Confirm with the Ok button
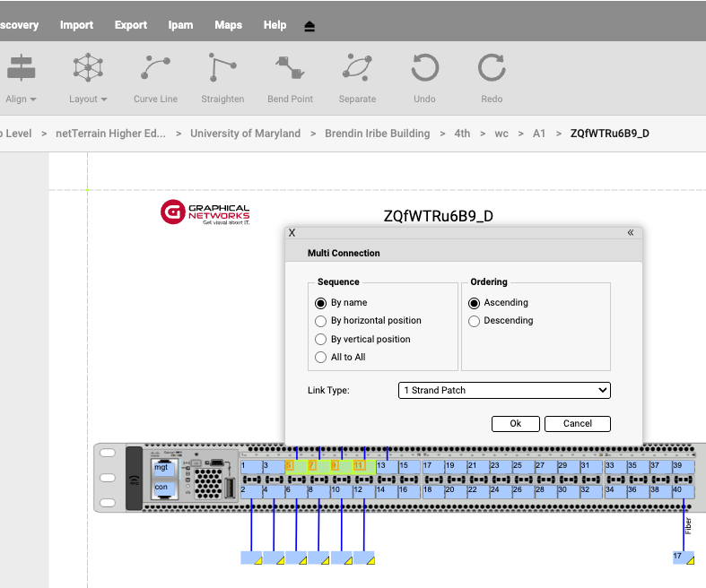Screen dimensions: 706x588 (x=516, y=424)
